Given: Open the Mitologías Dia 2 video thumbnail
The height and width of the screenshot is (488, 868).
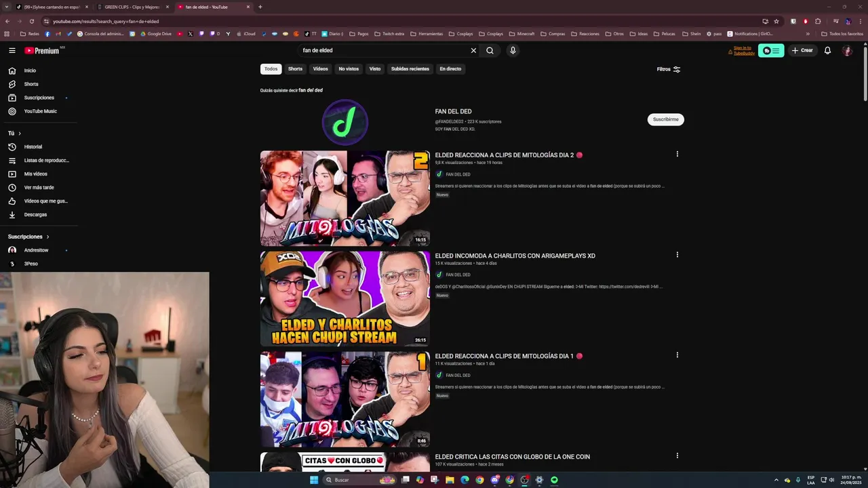Looking at the screenshot, I should pos(344,198).
